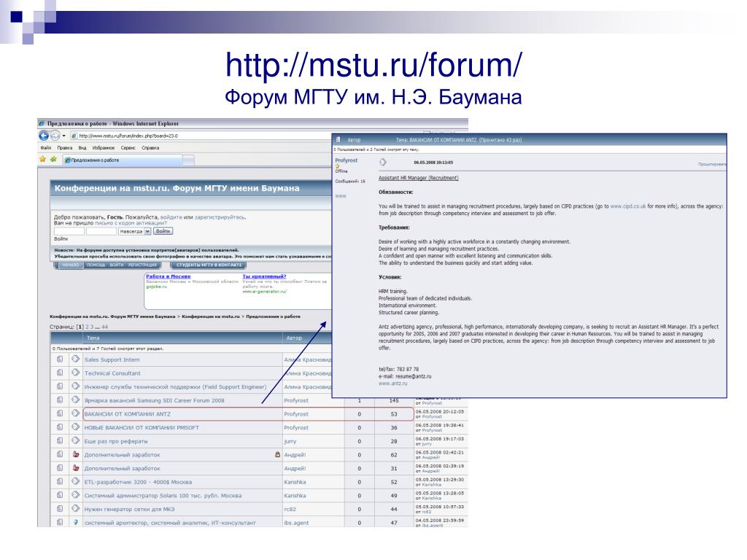This screenshot has height=560, width=747.
Task: Click the author rc82 link
Action: pyautogui.click(x=290, y=510)
